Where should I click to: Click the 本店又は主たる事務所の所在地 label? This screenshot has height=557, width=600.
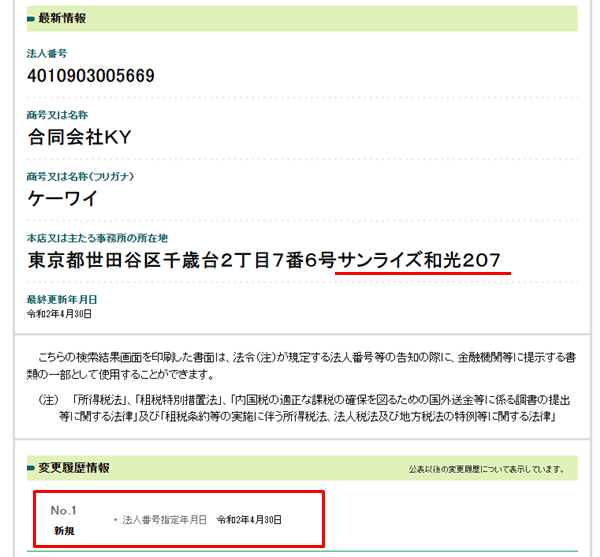[97, 238]
